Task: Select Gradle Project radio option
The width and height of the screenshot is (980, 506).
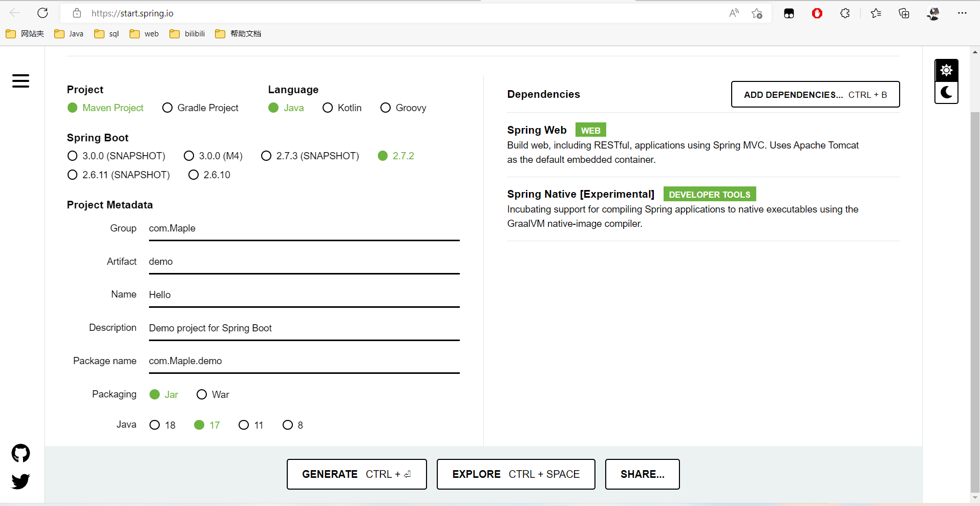Action: (167, 108)
